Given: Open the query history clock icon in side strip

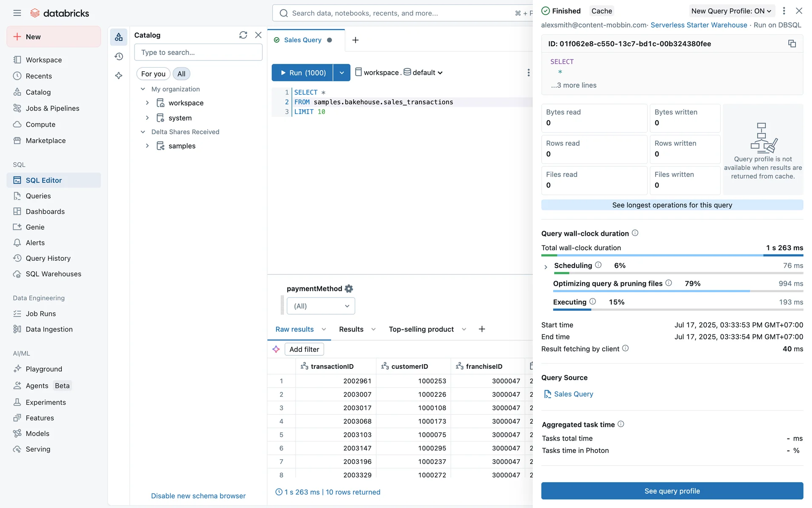Looking at the screenshot, I should pos(119,56).
